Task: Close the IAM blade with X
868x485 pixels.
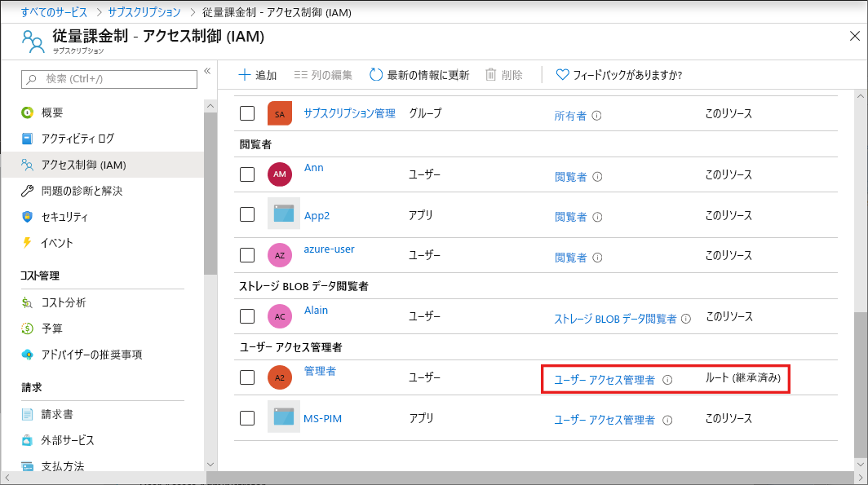Action: pyautogui.click(x=855, y=37)
